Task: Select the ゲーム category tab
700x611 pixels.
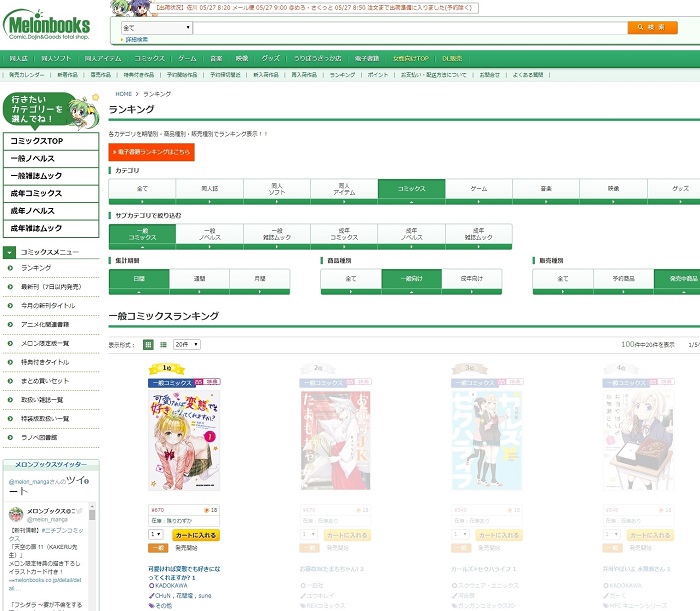Action: (479, 191)
